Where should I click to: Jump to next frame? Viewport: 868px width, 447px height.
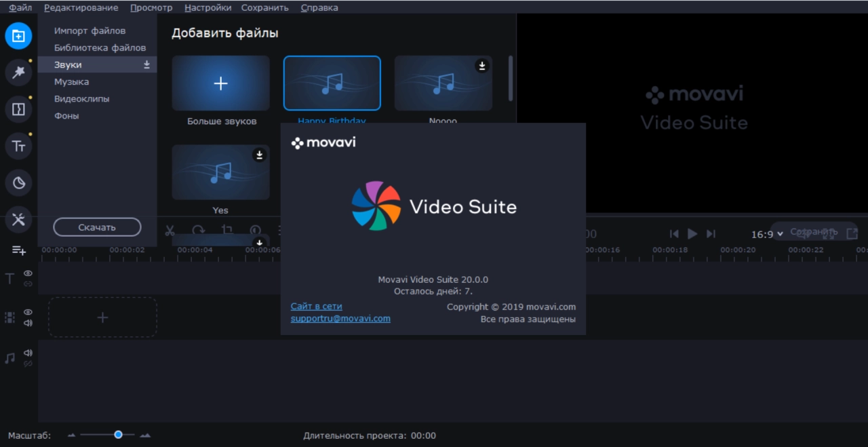click(711, 234)
